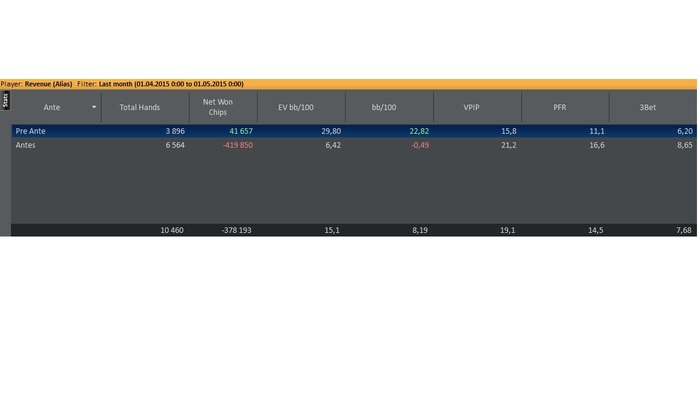Click PFR value 11,1
Image resolution: width=700 pixels, height=394 pixels.
(x=597, y=131)
